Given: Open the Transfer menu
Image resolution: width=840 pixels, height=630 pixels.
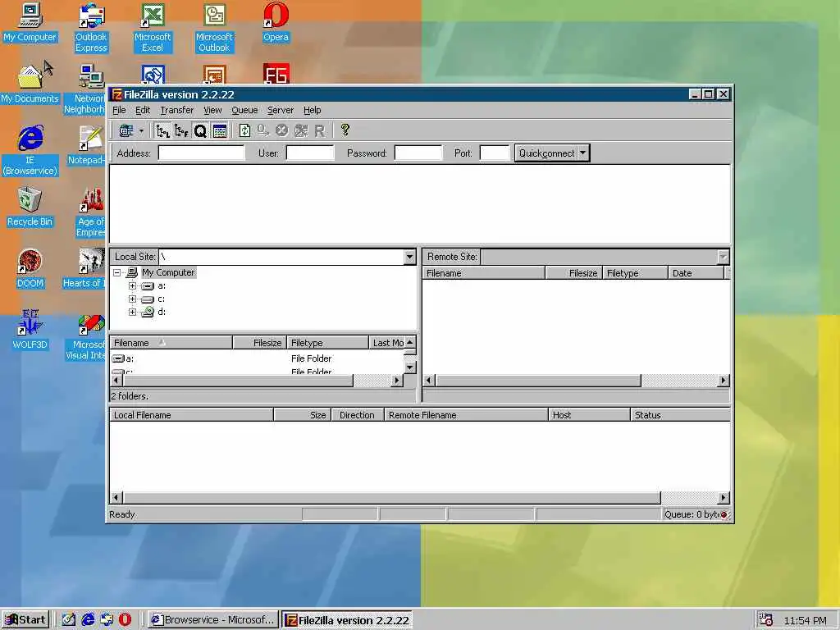Looking at the screenshot, I should click(177, 111).
